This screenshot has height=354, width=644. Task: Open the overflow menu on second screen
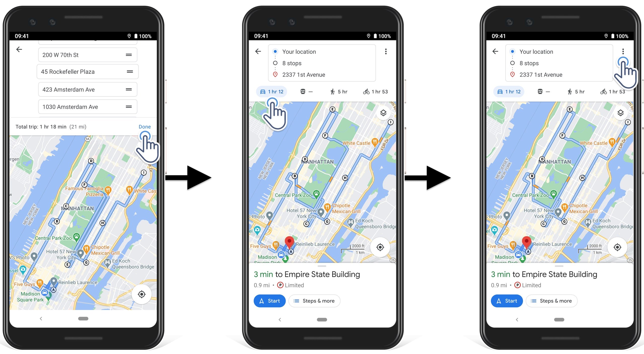[x=386, y=51]
